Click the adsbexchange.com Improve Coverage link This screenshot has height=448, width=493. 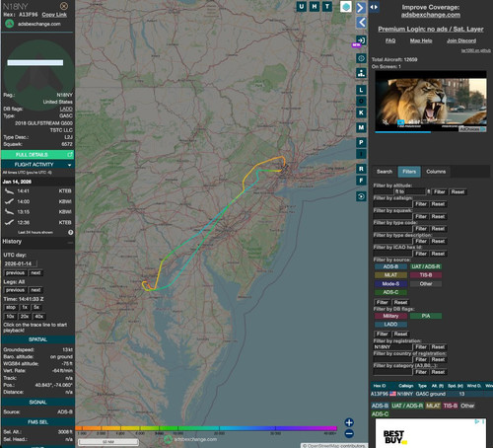431,15
